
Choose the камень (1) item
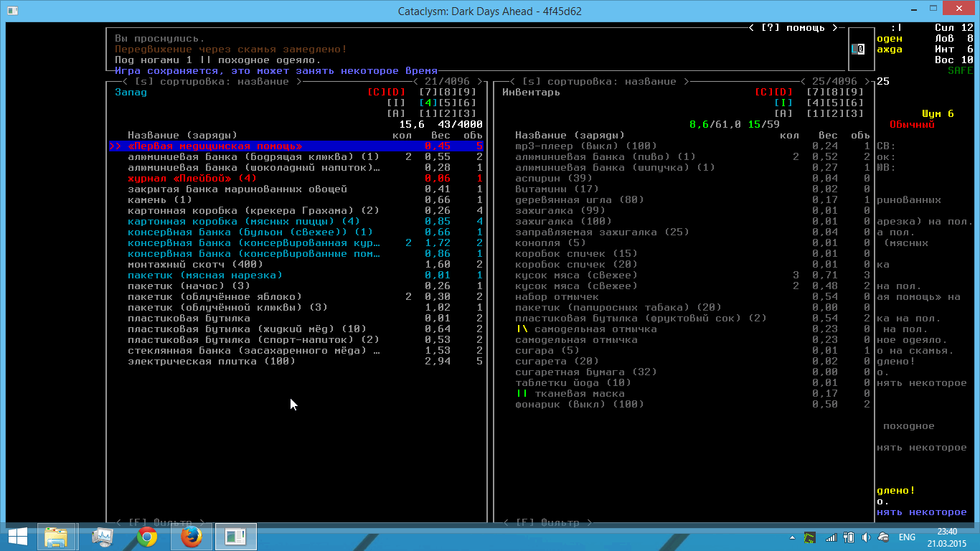296,200
